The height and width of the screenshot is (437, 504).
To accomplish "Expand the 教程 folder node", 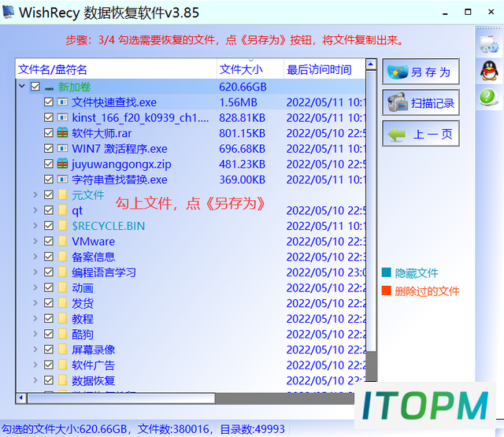I will (x=35, y=318).
